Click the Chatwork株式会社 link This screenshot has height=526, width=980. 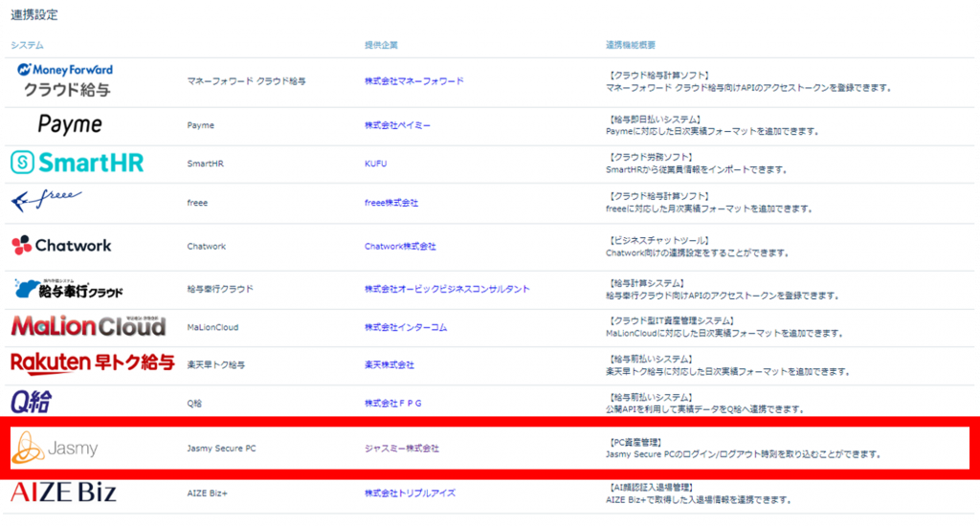tap(400, 247)
